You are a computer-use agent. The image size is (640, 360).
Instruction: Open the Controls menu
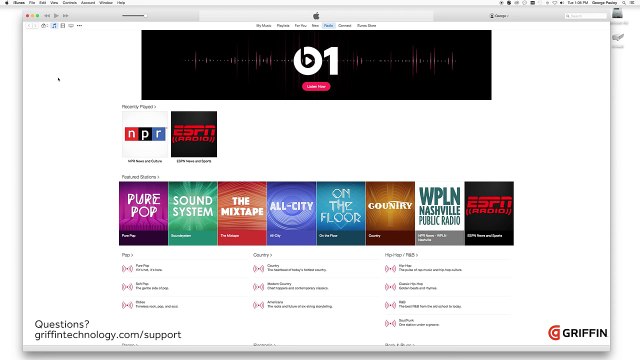tap(69, 2)
